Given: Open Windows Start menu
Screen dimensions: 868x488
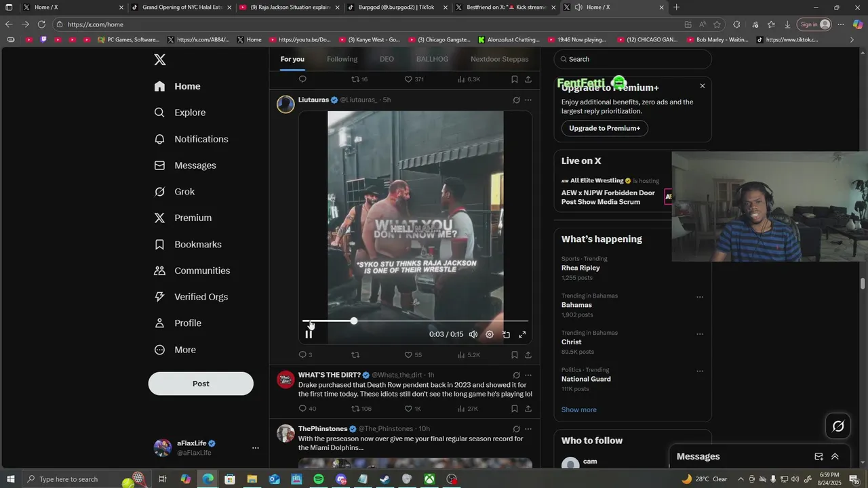Looking at the screenshot, I should pyautogui.click(x=11, y=479).
